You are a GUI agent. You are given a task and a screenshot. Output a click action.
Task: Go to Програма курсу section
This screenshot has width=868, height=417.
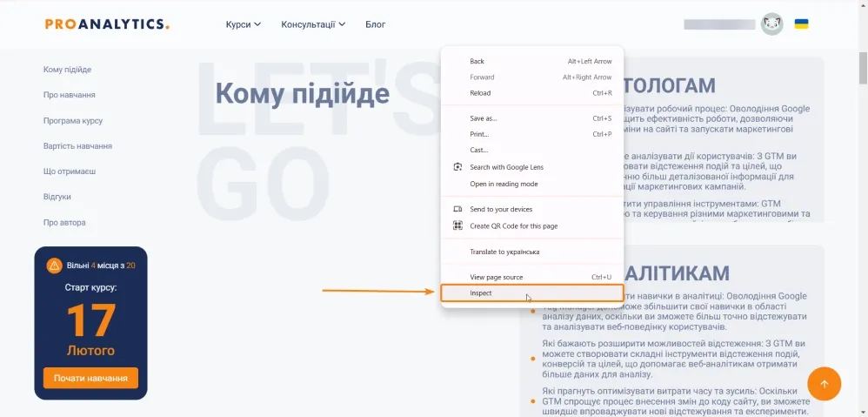point(73,121)
